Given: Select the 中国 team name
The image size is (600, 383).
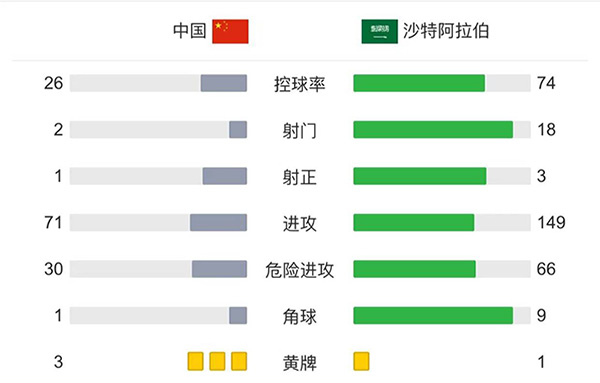Looking at the screenshot, I should click(x=189, y=31).
